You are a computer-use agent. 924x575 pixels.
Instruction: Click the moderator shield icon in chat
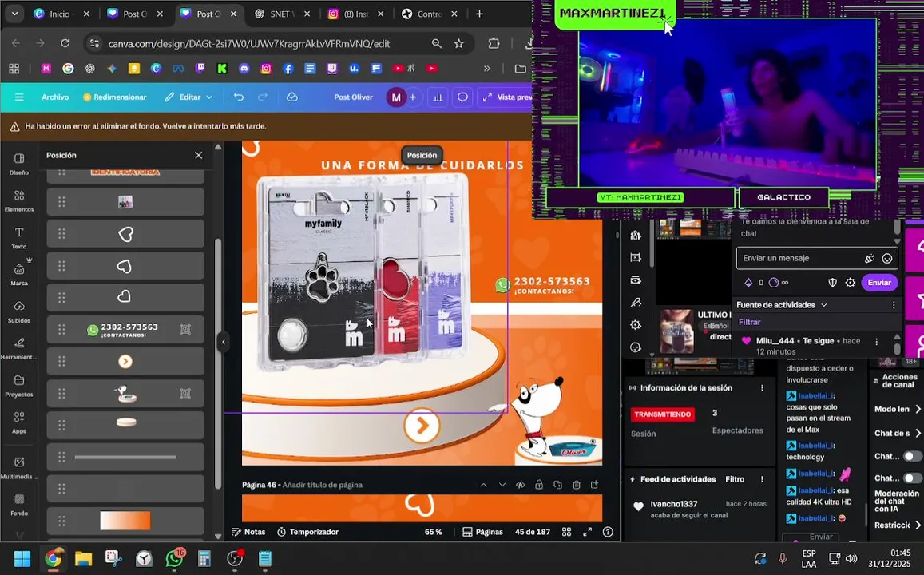[833, 283]
